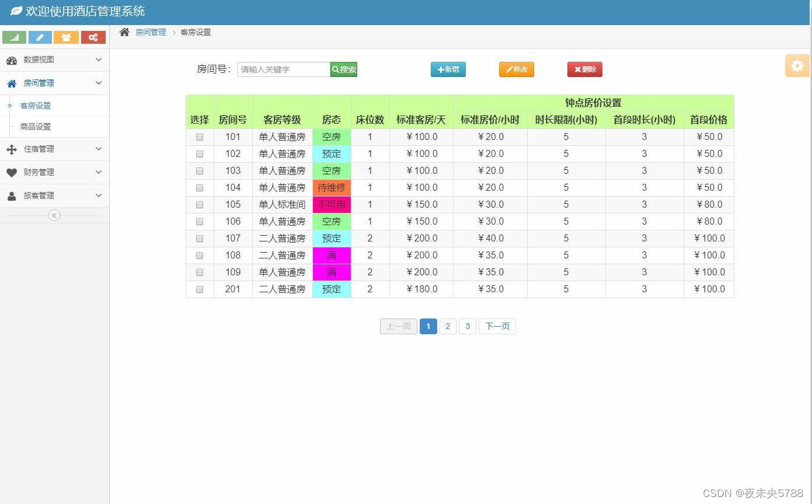
Task: Expand the 旅客管理 menu chevron
Action: (99, 195)
